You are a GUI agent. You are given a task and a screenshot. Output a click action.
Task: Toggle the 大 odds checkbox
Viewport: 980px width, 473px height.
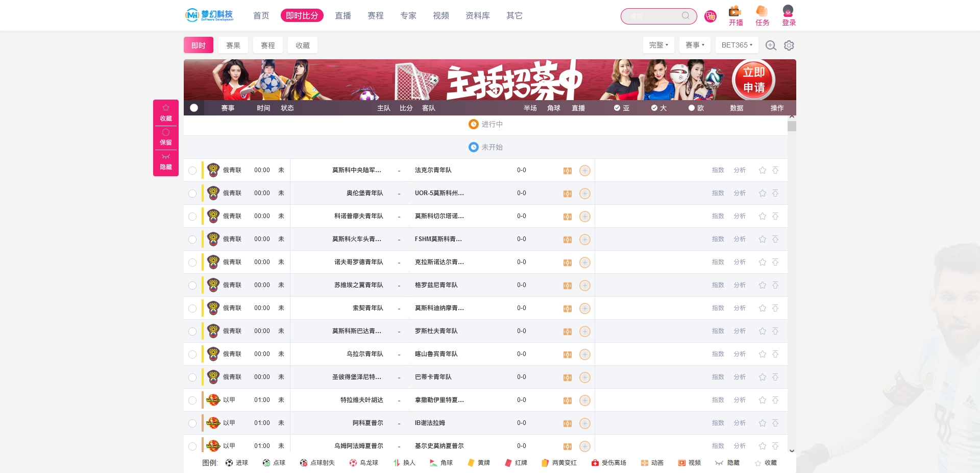(x=654, y=108)
